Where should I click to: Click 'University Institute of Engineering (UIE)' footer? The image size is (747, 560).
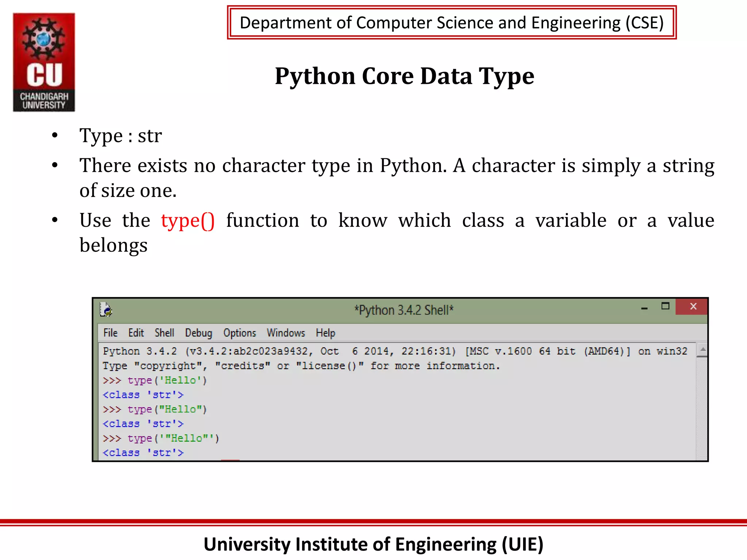373,544
